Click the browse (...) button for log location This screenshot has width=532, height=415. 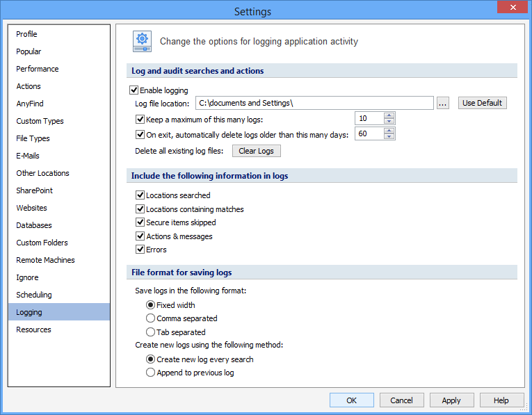point(443,103)
